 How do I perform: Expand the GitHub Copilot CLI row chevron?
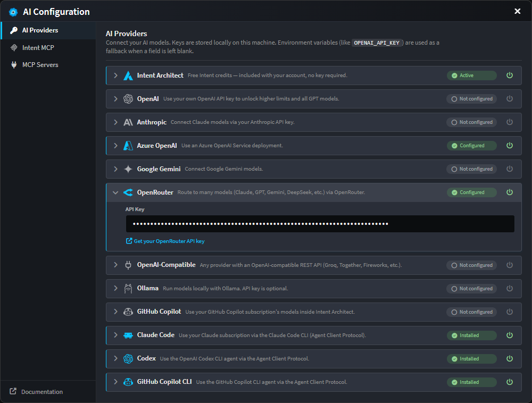coord(115,382)
